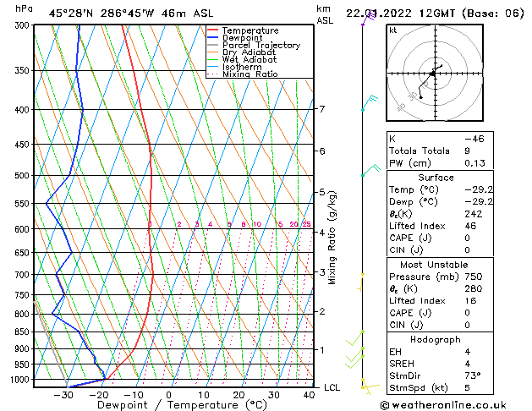Click the -30 temperature axis label
Screen dimensions: 532x411
(63, 396)
